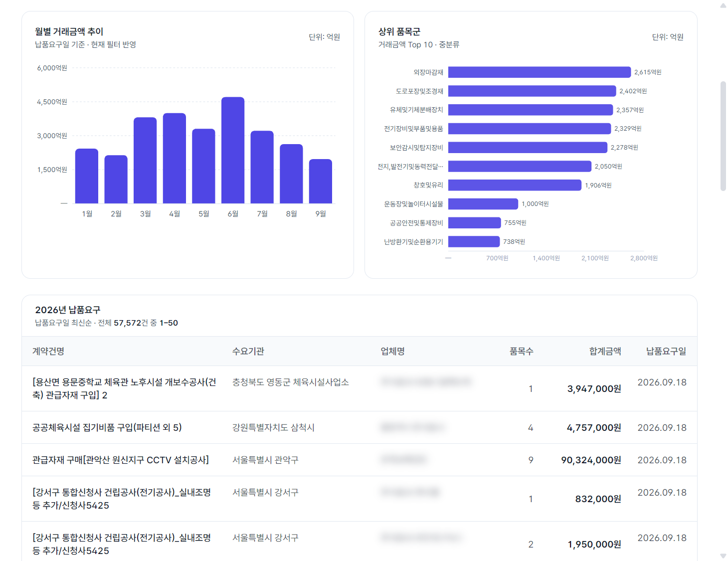Open the 공공체육시설 집기비품 구입 contract row
Image resolution: width=728 pixels, height=561 pixels.
click(x=360, y=427)
